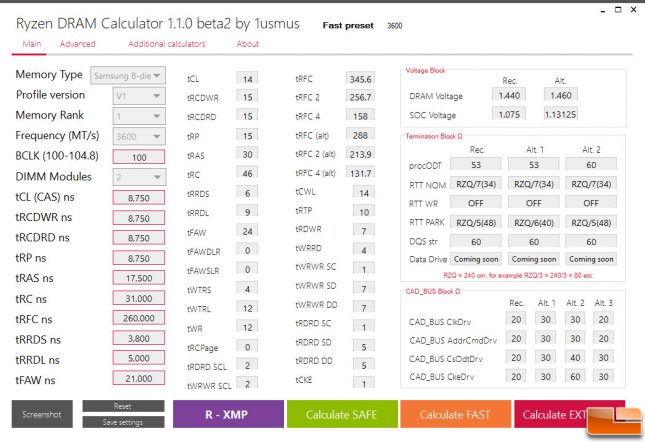Screen dimensions: 645x442
Task: Click the tRRDS ns input field
Action: click(139, 338)
